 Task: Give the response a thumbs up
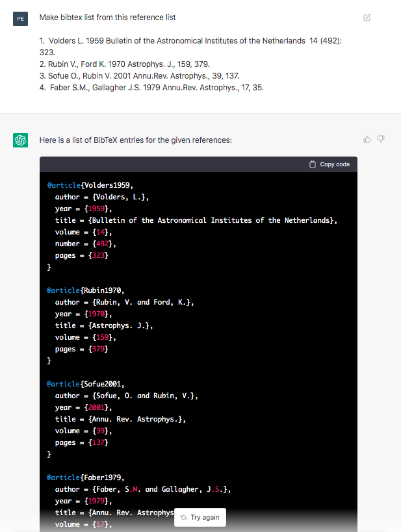(x=367, y=139)
